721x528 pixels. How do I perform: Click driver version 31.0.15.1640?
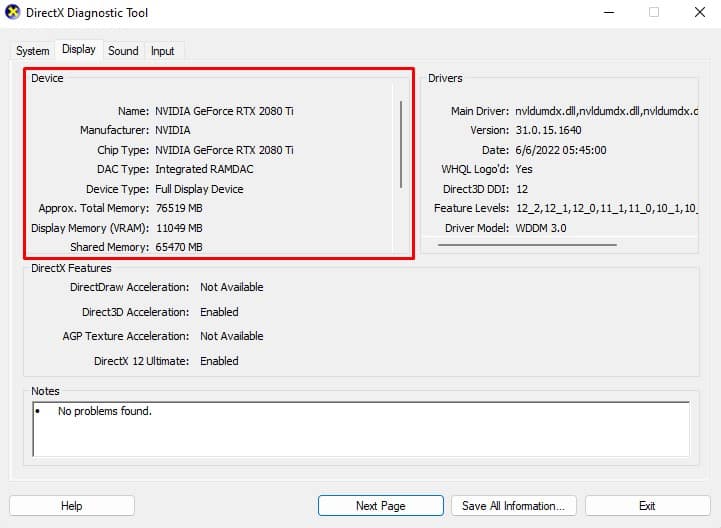[x=548, y=130]
